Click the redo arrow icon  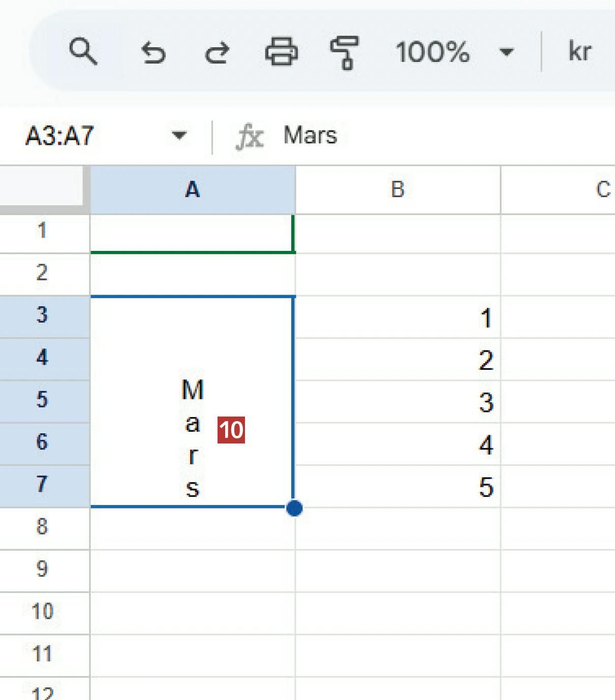pyautogui.click(x=217, y=52)
